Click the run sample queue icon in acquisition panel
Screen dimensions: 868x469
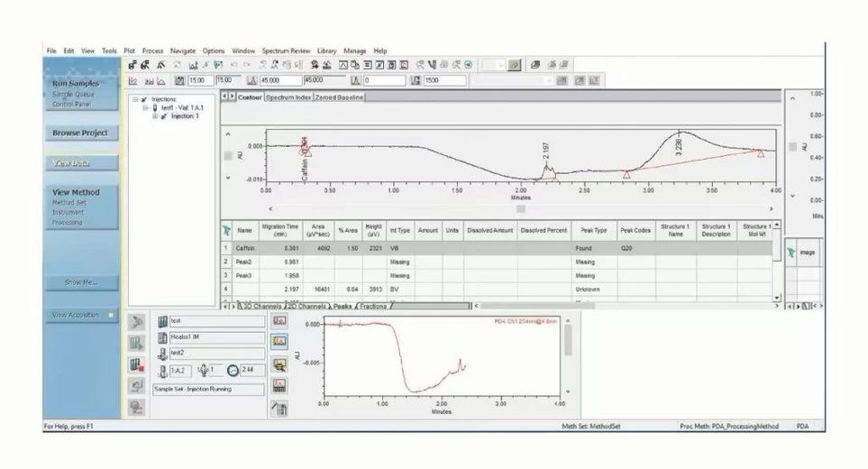click(x=136, y=344)
